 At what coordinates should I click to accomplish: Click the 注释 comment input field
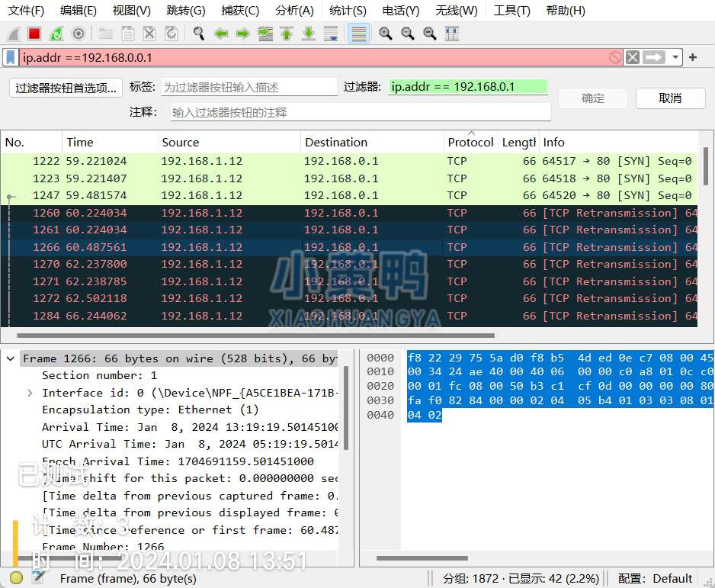[361, 112]
